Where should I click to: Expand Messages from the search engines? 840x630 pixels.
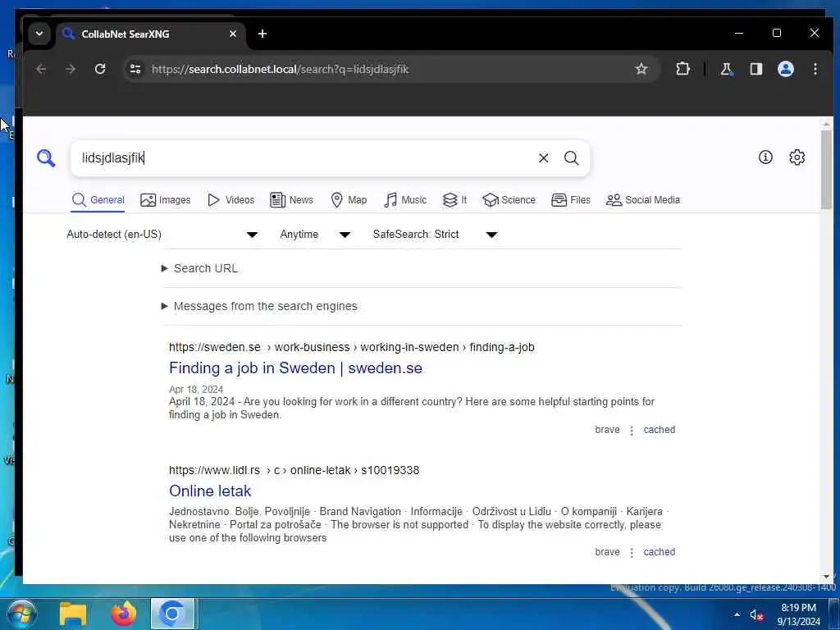point(259,306)
